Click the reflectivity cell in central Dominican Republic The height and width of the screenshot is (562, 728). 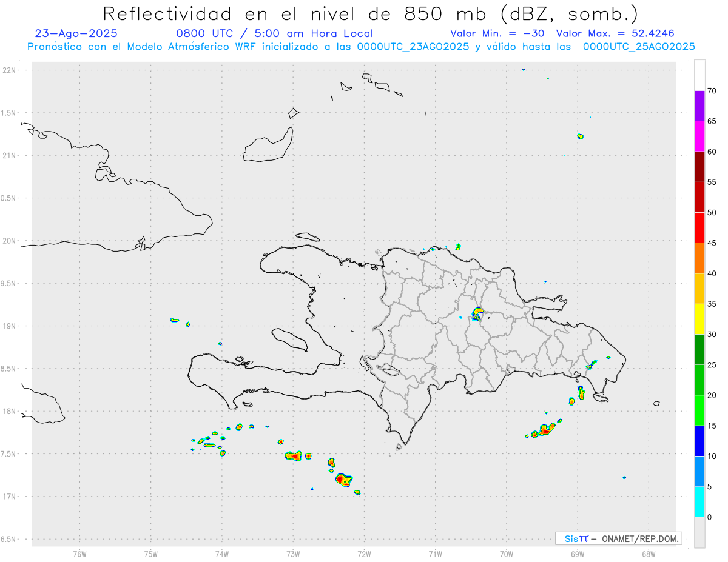(477, 313)
